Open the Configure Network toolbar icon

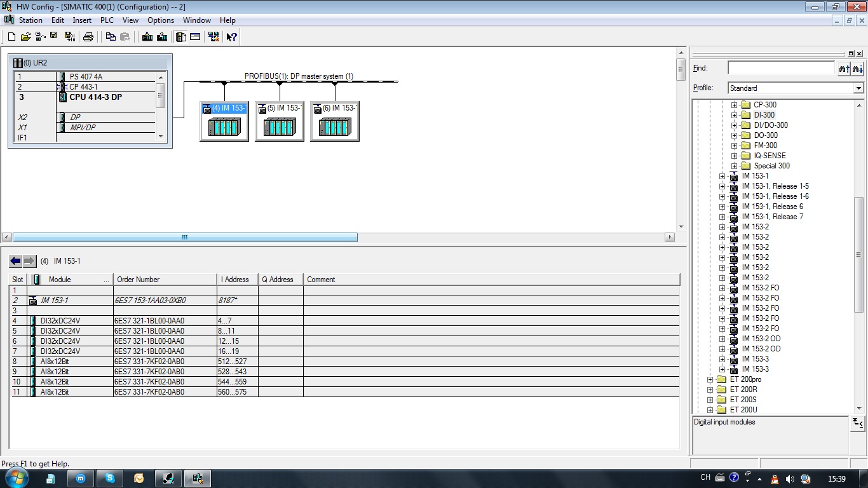point(214,37)
